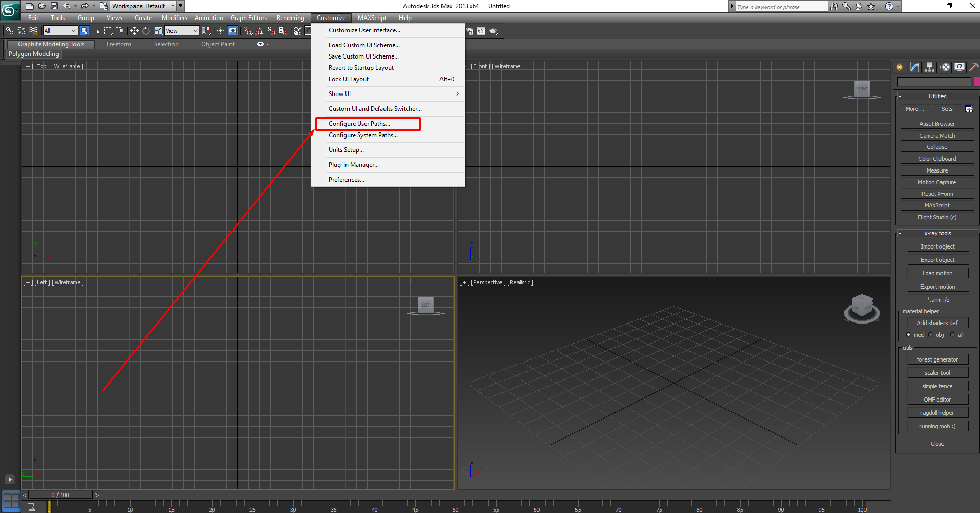Click the Open File folder icon

click(42, 6)
